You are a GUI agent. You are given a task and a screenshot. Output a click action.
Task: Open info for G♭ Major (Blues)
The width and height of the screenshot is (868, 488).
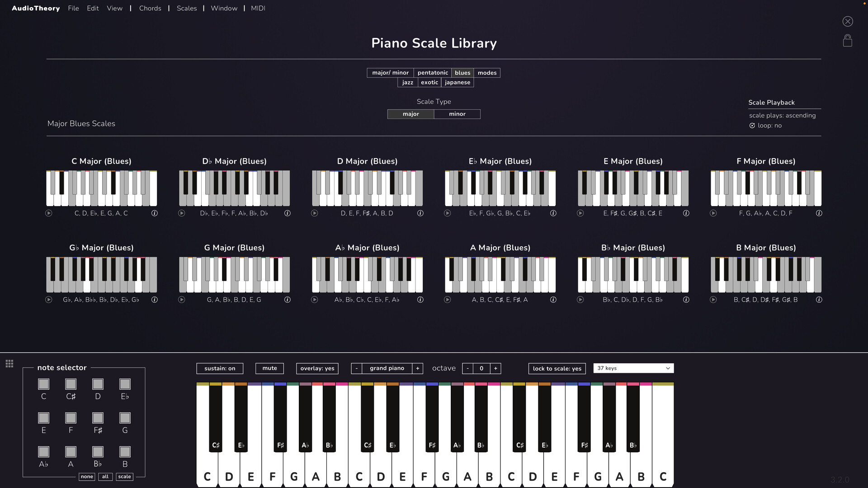155,300
